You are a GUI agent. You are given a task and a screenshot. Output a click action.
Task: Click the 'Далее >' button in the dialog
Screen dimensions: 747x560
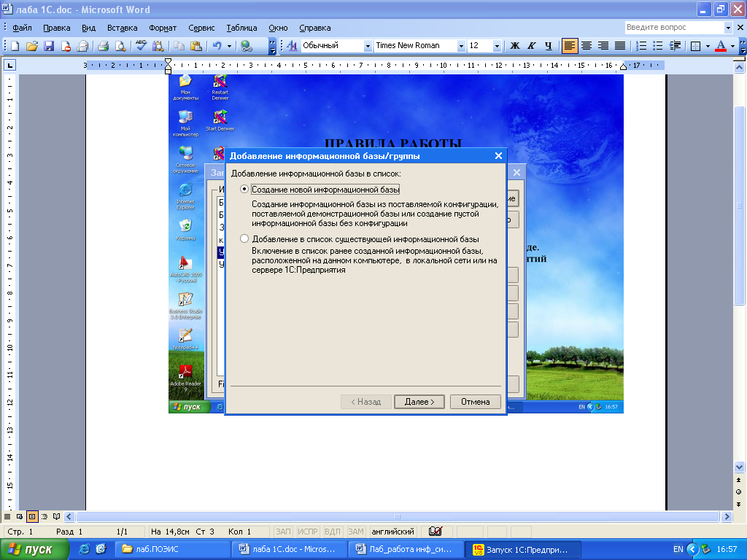(x=419, y=402)
